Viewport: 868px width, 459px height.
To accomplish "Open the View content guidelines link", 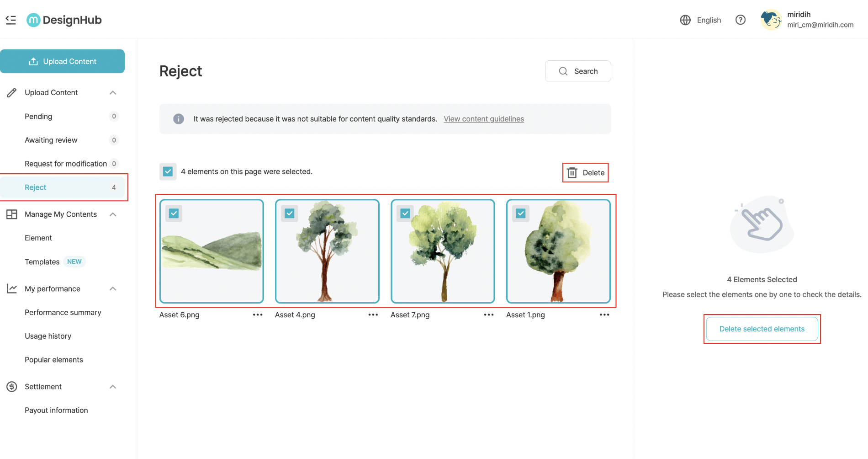I will tap(483, 118).
